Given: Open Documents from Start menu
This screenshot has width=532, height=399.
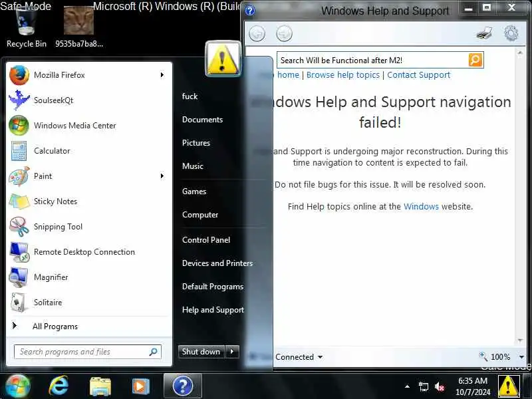Looking at the screenshot, I should pos(202,120).
